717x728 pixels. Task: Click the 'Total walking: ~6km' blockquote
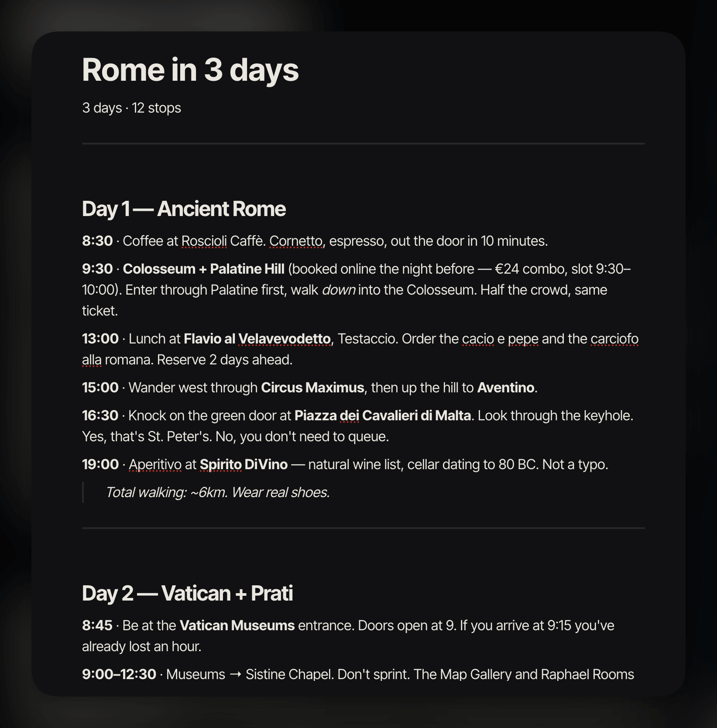(218, 492)
